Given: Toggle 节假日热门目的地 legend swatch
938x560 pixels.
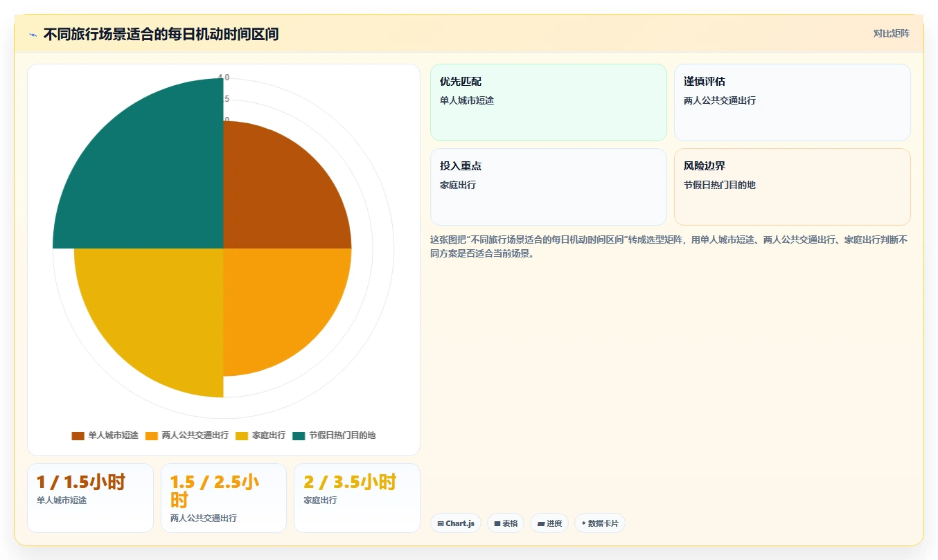Looking at the screenshot, I should coord(299,435).
